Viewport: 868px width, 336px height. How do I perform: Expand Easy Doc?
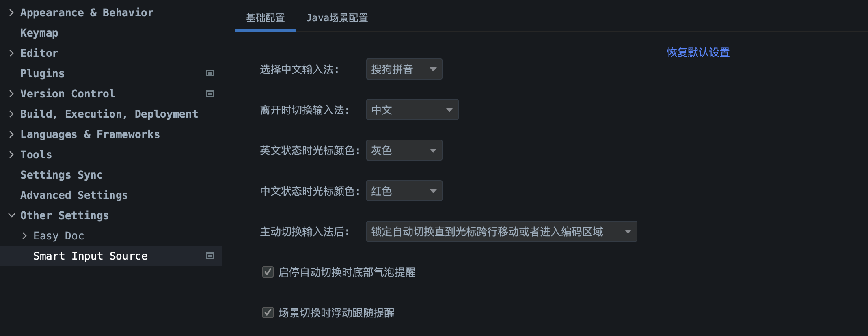(x=24, y=235)
